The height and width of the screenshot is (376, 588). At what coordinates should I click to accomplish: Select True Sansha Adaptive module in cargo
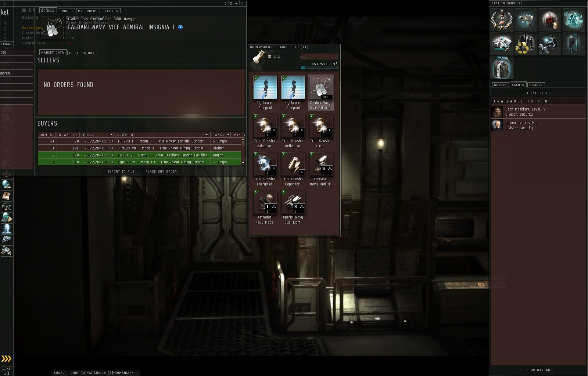tap(265, 131)
